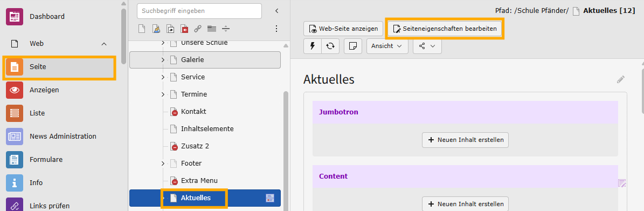
Task: Select the Service page in the tree
Action: coord(193,77)
